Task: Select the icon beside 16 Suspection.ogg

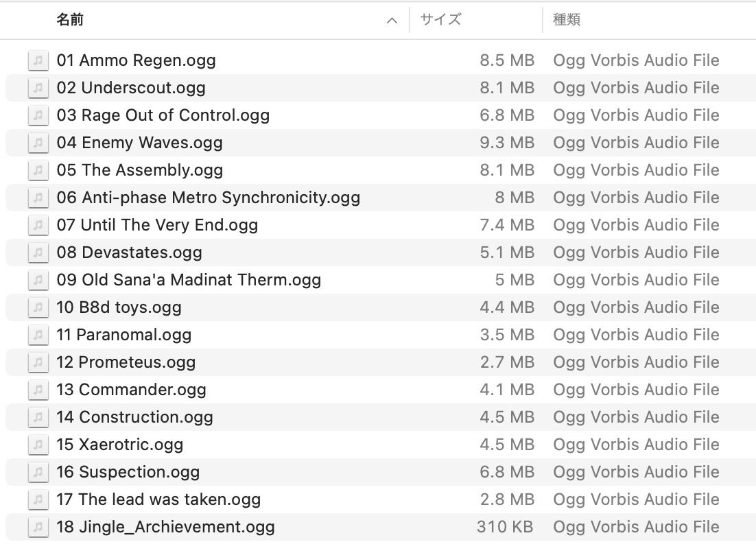Action: coord(38,472)
